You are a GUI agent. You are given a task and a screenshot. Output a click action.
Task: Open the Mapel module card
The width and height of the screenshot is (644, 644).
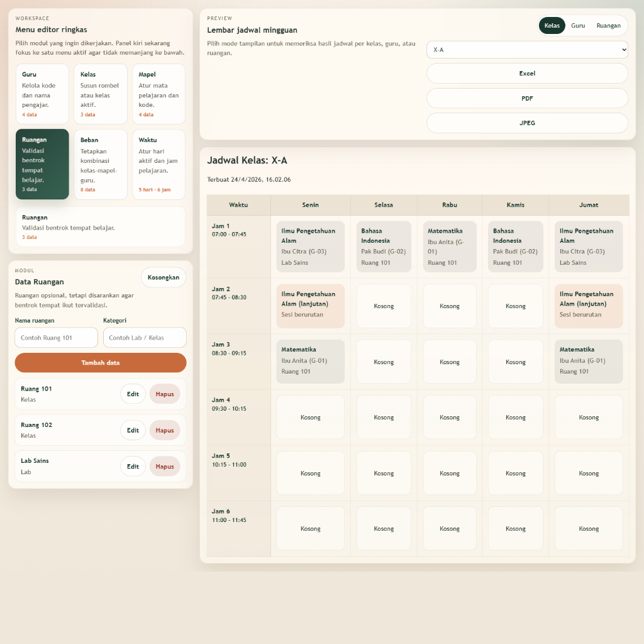[158, 94]
